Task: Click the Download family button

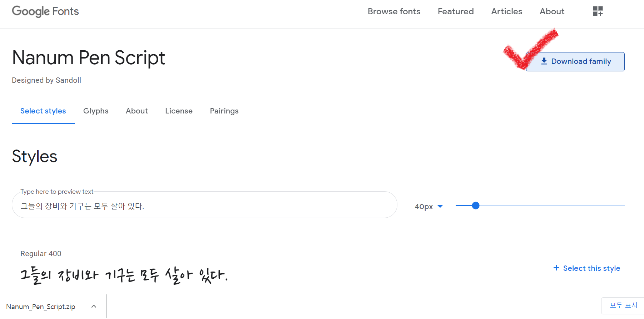Action: click(x=575, y=62)
